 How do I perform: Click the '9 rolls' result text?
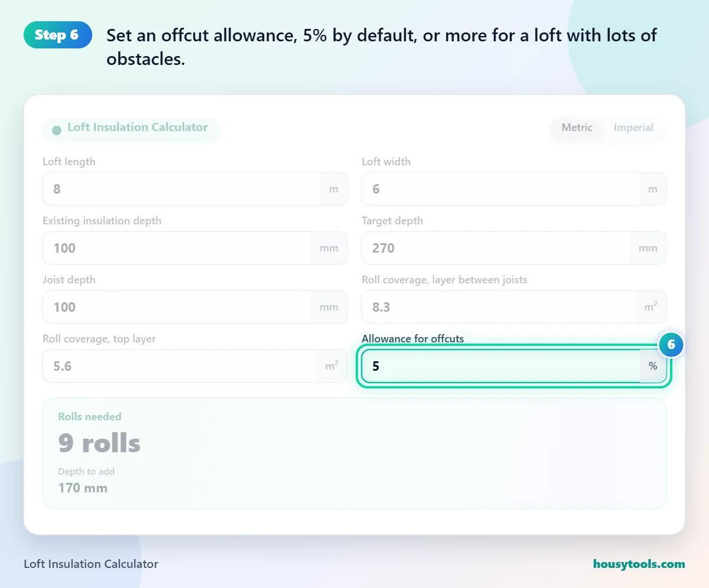(x=99, y=443)
